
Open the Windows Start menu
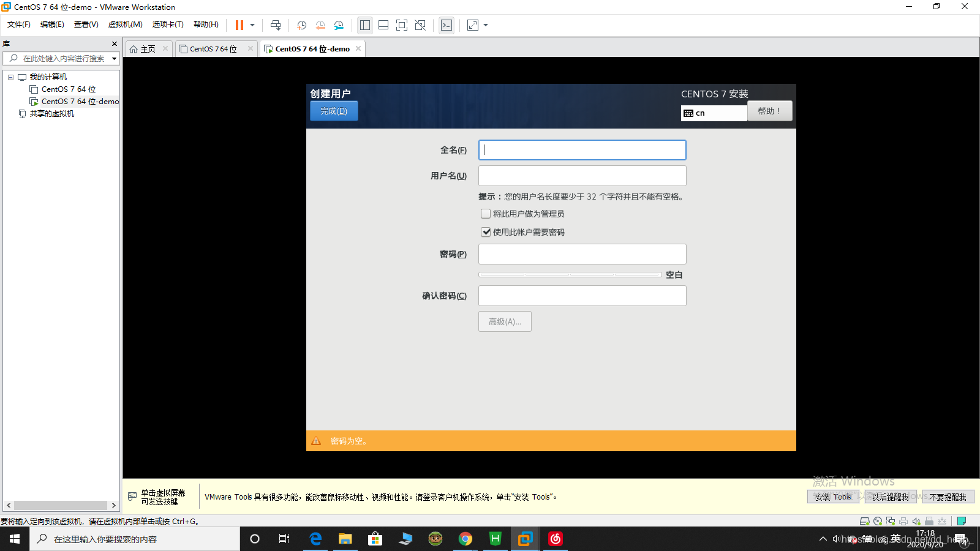(15, 539)
